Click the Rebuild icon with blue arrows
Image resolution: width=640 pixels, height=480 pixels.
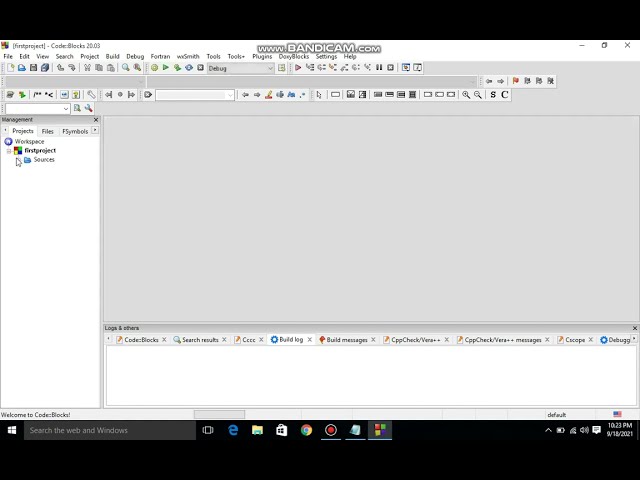click(189, 68)
